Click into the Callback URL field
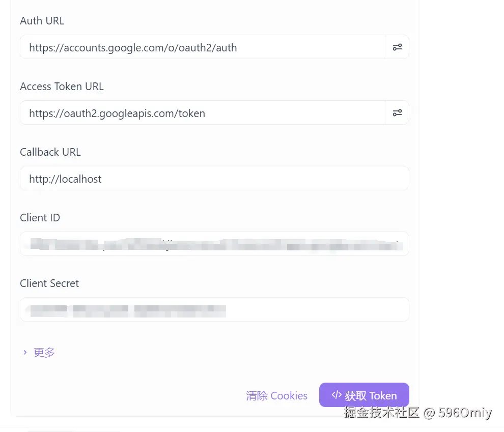504x432 pixels. coord(214,179)
